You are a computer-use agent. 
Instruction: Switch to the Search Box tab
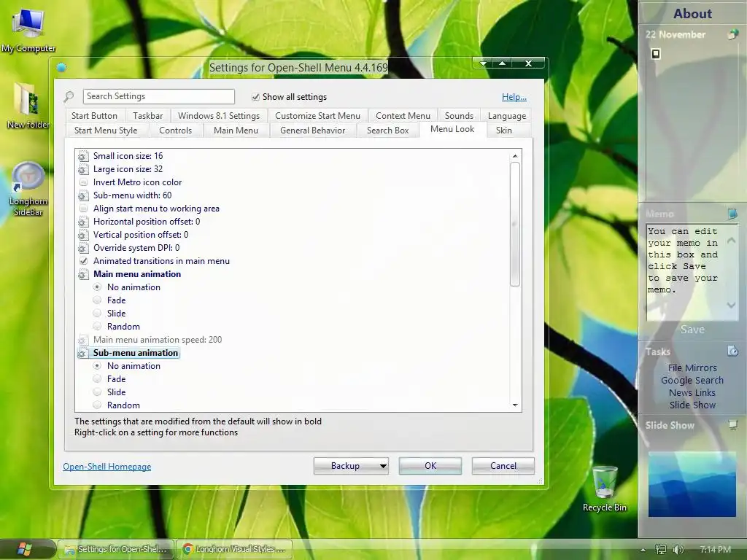point(388,131)
